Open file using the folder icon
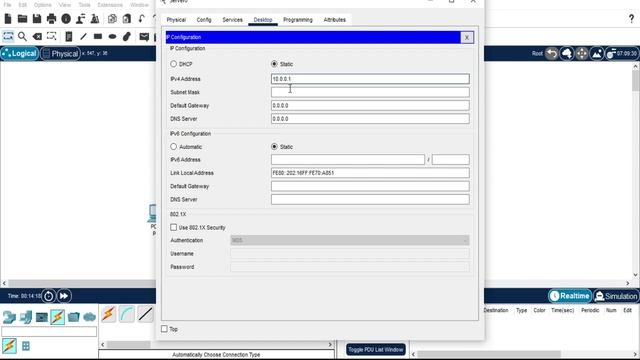This screenshot has width=640, height=360. click(22, 19)
